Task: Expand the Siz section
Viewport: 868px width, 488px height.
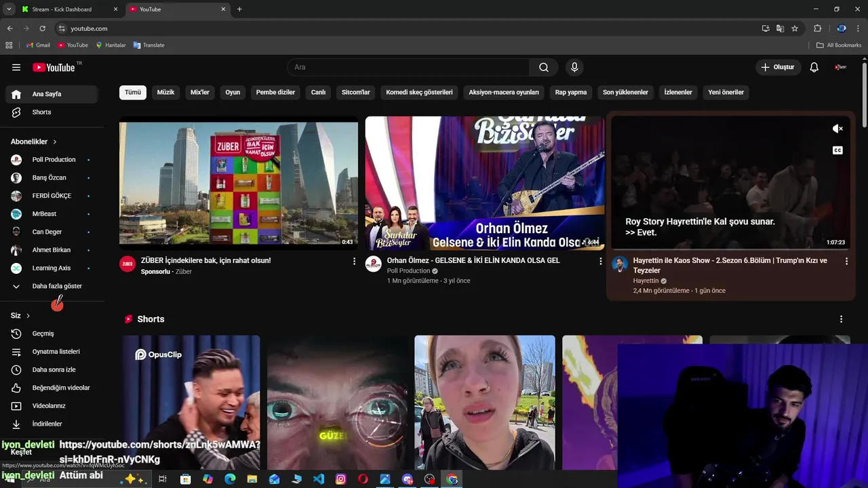Action: click(20, 316)
